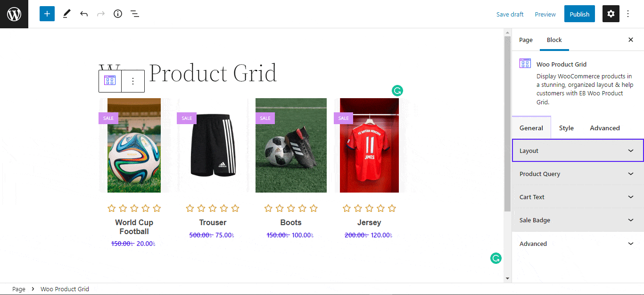Switch to the Page tab
644x295 pixels.
[526, 40]
